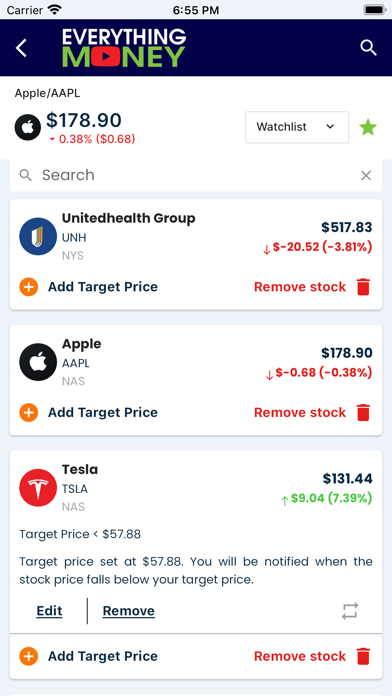
Task: Click trash icon on Tesla card
Action: (x=363, y=656)
